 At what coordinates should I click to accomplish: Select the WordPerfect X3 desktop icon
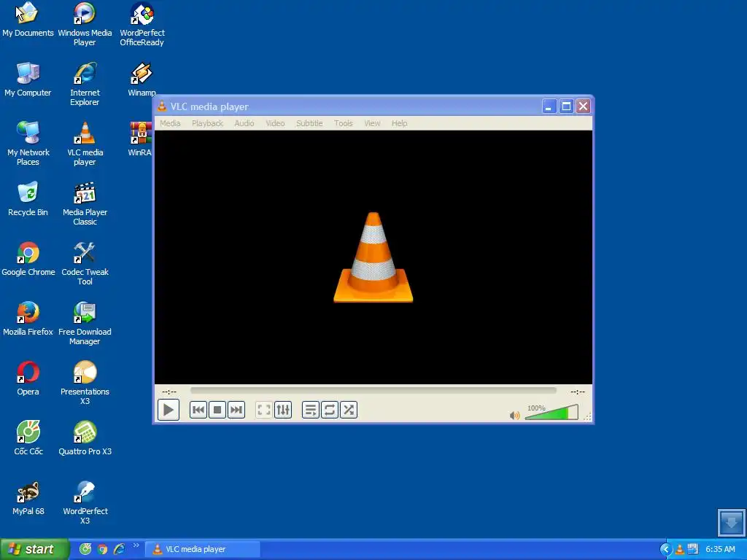point(85,503)
